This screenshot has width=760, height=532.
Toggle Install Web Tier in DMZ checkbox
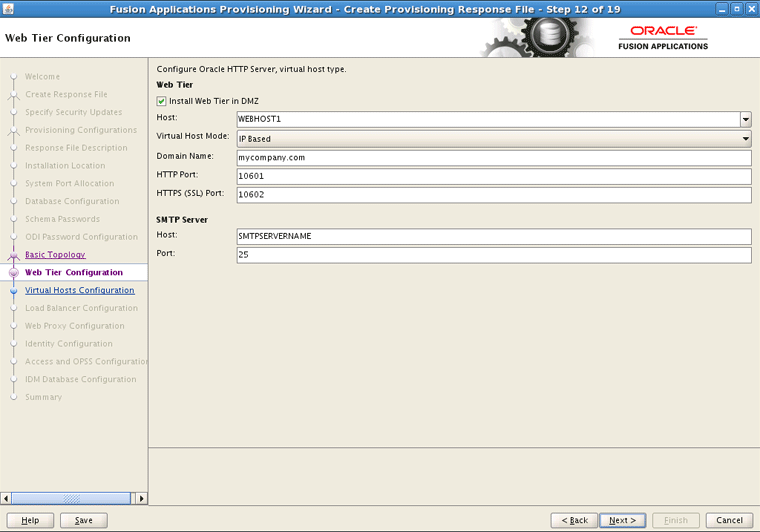pos(161,101)
